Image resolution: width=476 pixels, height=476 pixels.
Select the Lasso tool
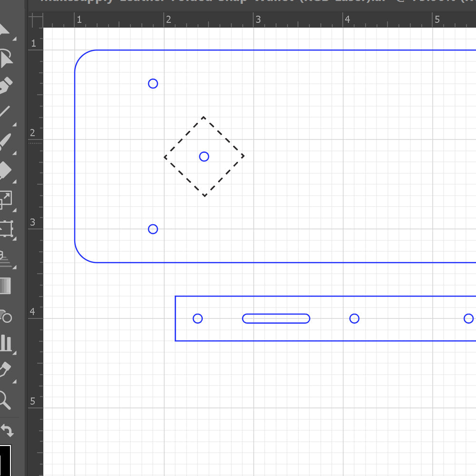tap(6, 58)
